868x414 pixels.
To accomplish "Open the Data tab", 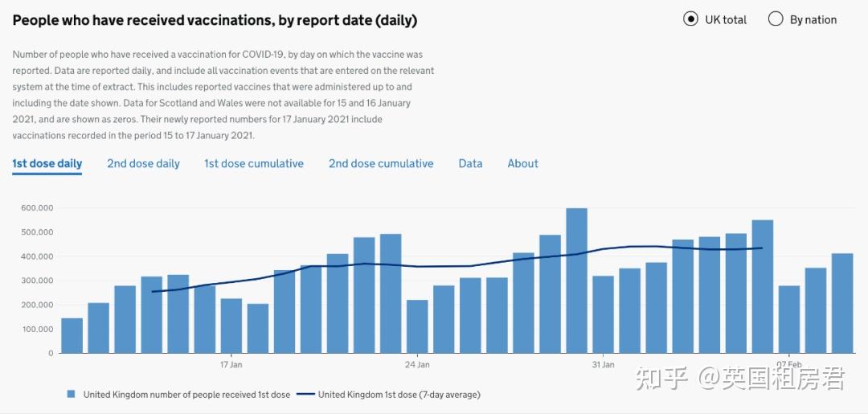I will pos(470,163).
